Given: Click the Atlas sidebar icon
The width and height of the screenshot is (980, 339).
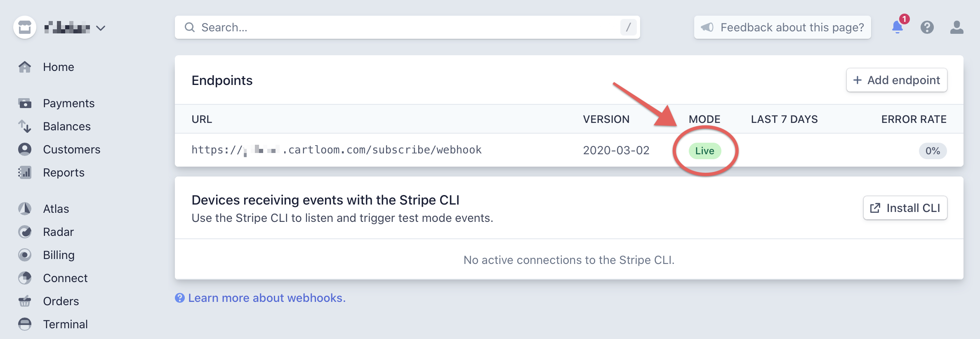Looking at the screenshot, I should (25, 209).
